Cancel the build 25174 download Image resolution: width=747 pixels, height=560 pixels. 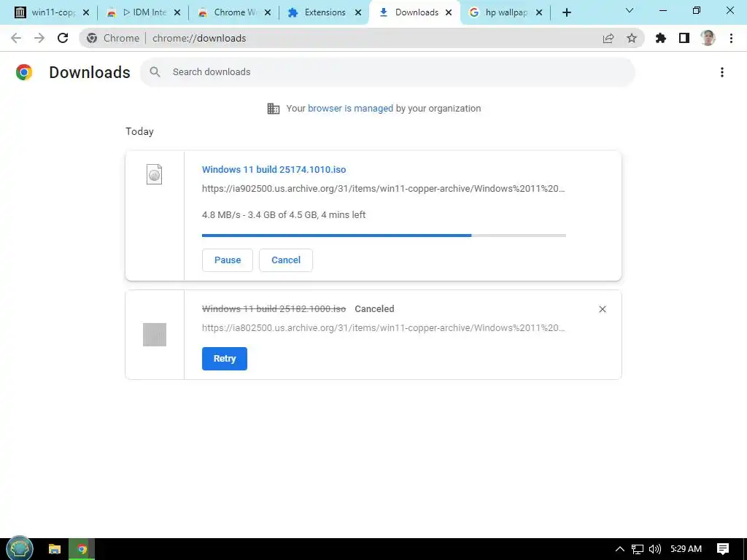pos(286,260)
